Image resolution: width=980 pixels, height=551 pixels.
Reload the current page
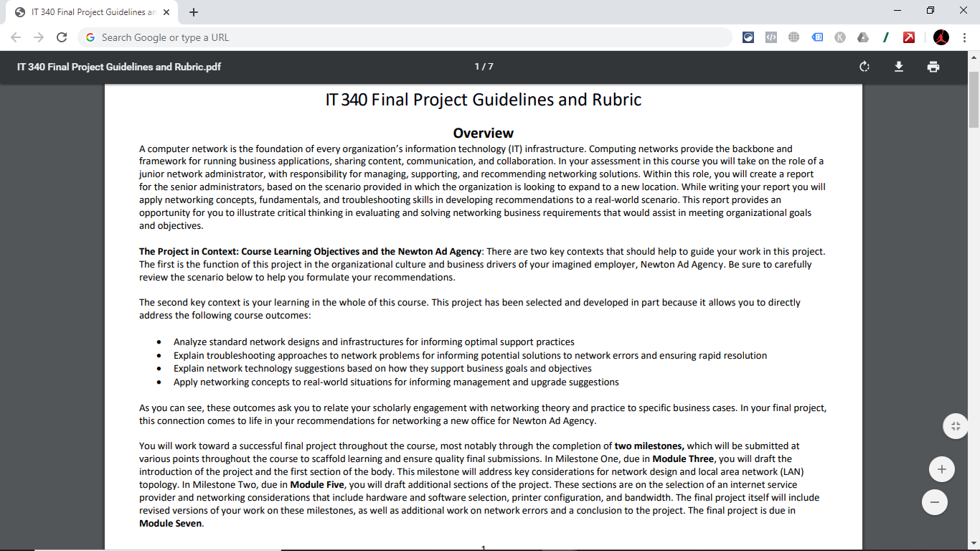(x=62, y=37)
